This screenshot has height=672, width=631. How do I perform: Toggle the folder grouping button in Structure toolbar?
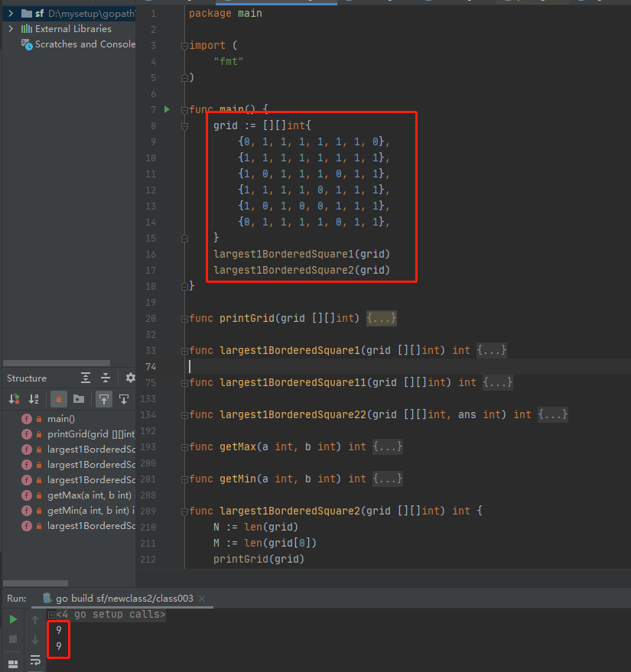click(79, 399)
